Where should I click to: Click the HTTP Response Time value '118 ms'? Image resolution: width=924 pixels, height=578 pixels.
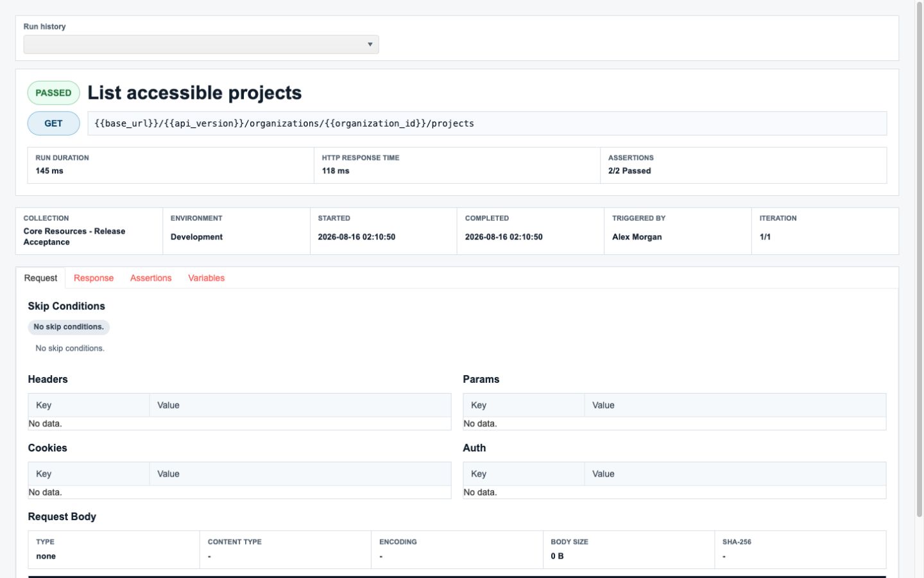336,171
